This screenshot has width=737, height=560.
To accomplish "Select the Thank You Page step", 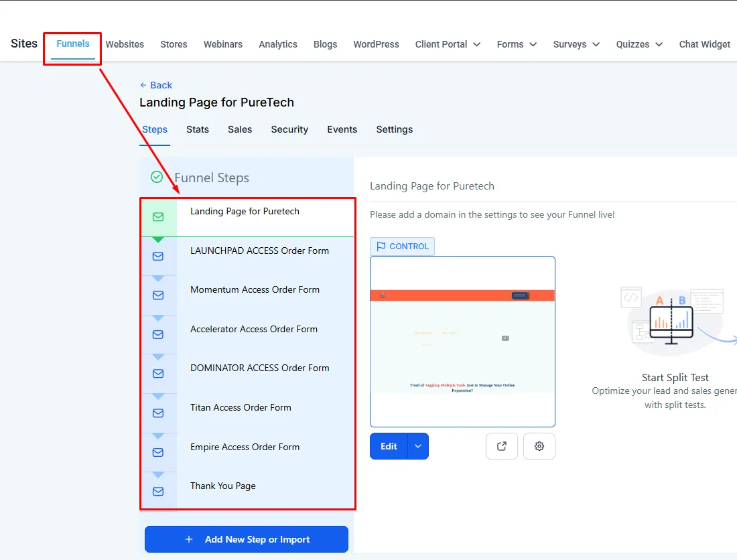I will (x=248, y=490).
